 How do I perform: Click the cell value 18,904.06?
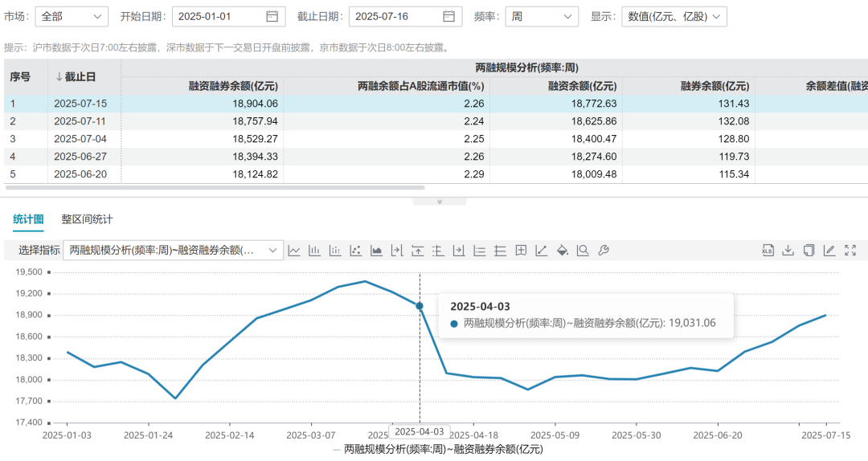point(256,104)
